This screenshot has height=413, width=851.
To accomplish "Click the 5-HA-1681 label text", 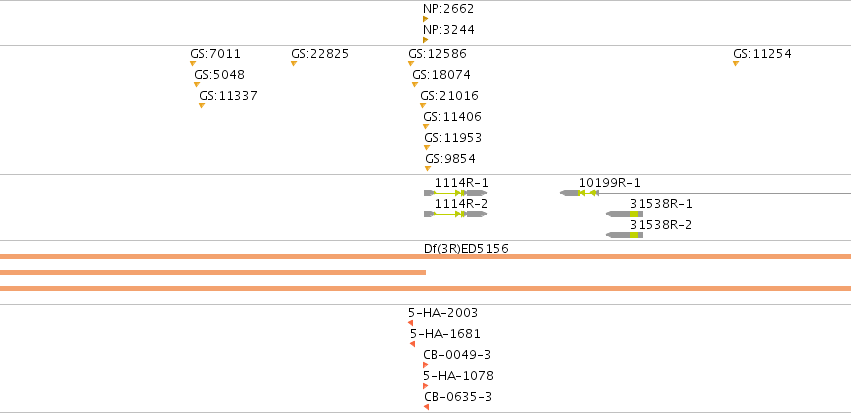I will pos(445,334).
